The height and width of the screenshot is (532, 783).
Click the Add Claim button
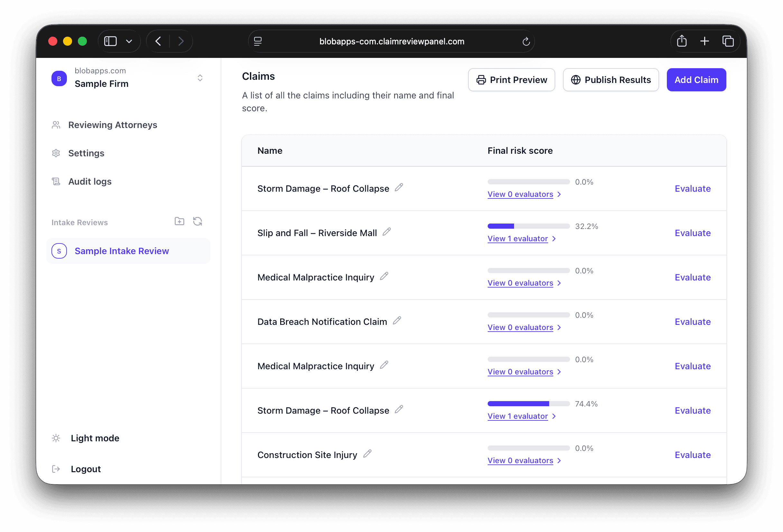coord(696,80)
